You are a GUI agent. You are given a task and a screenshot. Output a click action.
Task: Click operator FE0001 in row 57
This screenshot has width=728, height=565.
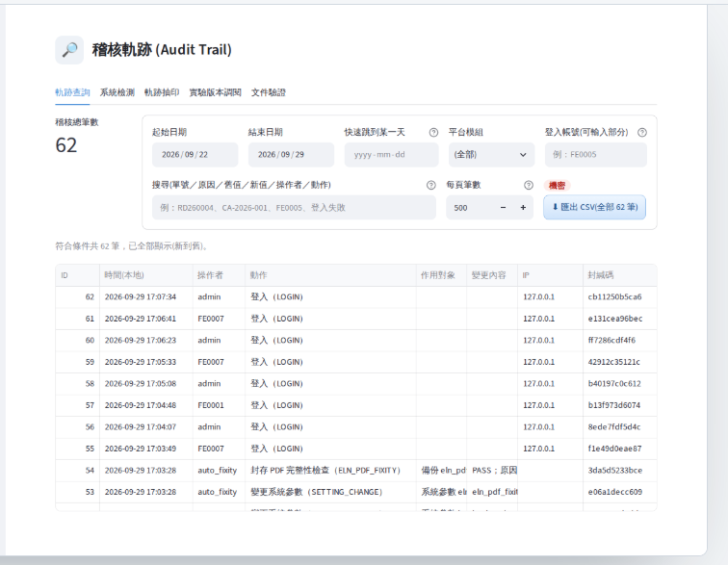click(x=211, y=405)
